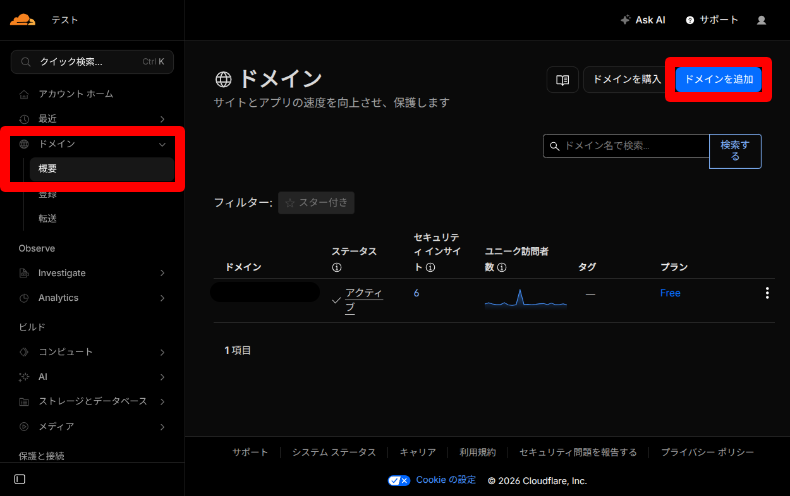Viewport: 790px width, 496px height.
Task: Click the クイック検索 magnifier icon
Action: click(x=25, y=62)
